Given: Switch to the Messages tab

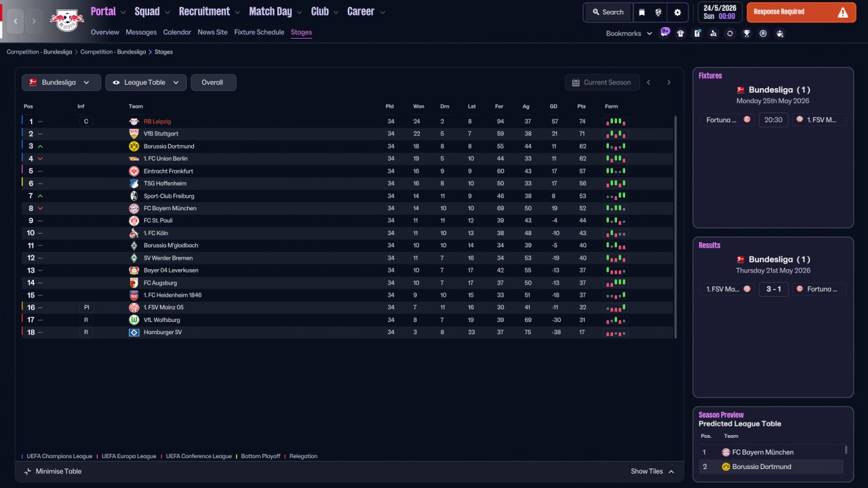Looking at the screenshot, I should point(141,32).
